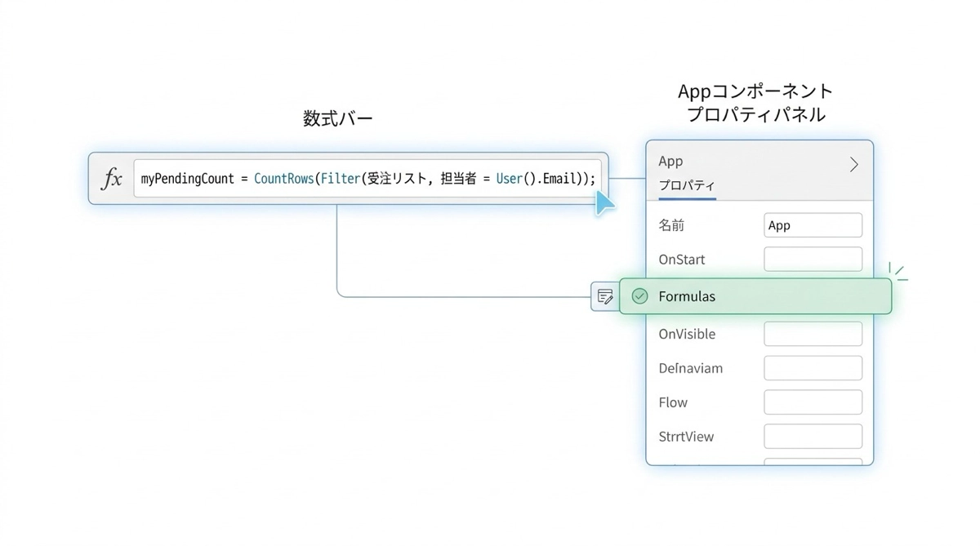Click the CountRows function in the formula

pyautogui.click(x=283, y=179)
